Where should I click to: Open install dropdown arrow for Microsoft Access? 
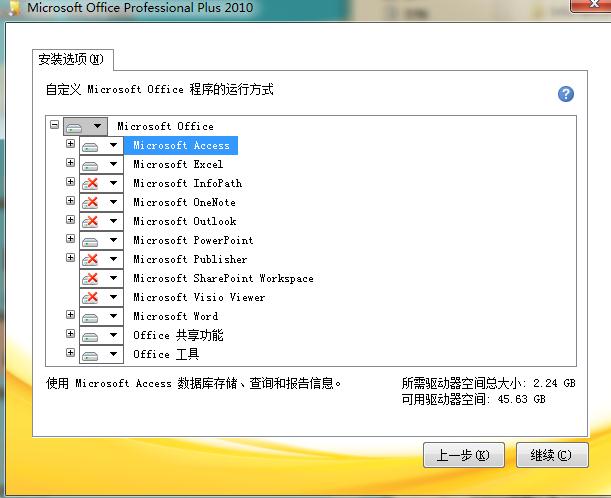113,145
